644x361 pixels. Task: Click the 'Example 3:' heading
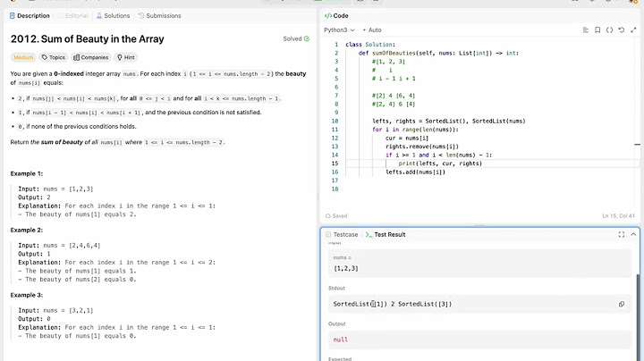(x=27, y=295)
